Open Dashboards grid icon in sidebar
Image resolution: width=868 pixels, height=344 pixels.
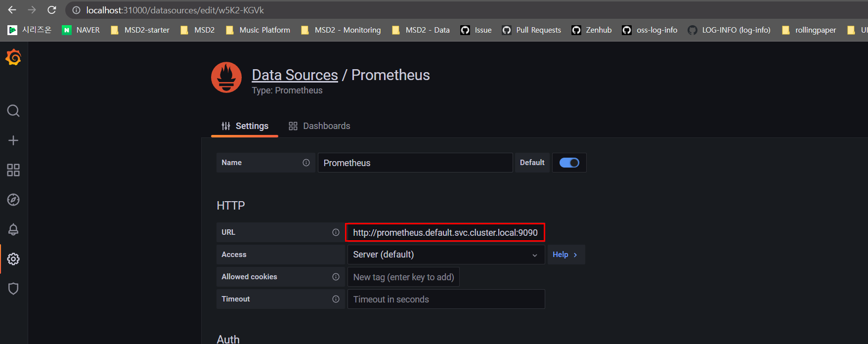click(13, 170)
